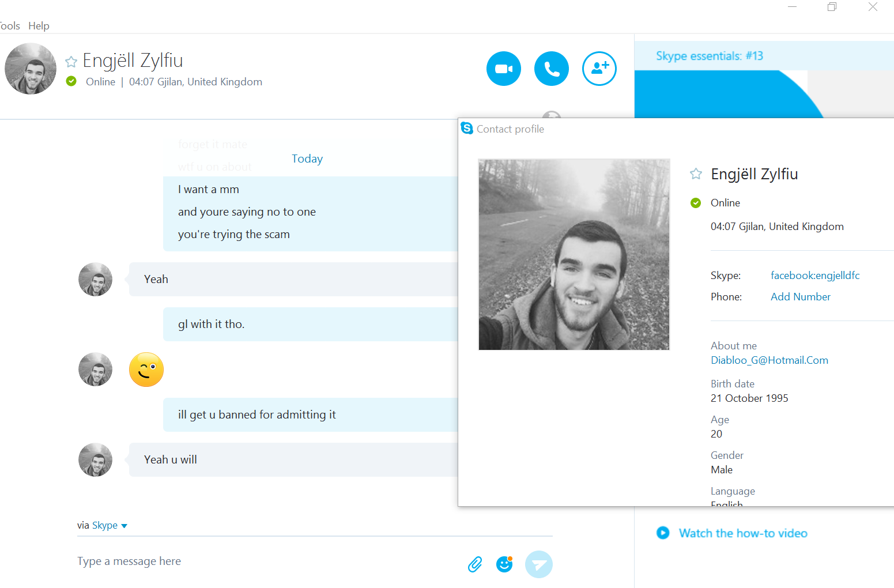Restore down the Skype window

pos(832,7)
